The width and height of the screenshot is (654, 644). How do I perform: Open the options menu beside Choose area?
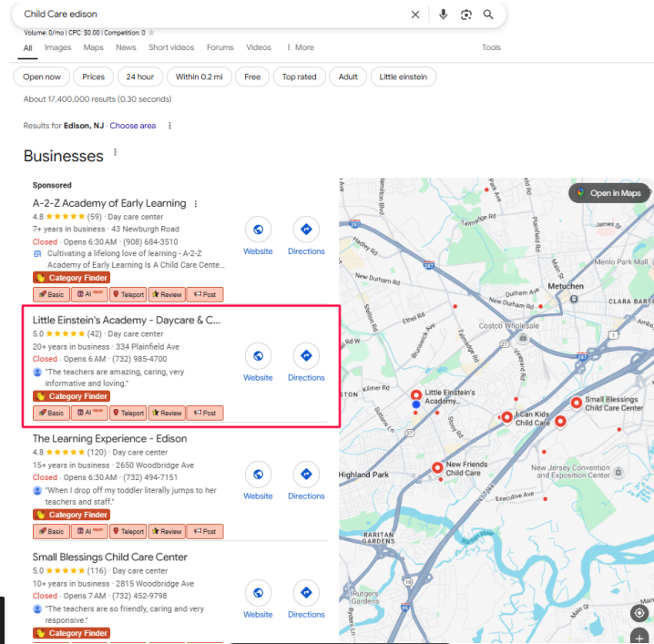click(x=169, y=126)
